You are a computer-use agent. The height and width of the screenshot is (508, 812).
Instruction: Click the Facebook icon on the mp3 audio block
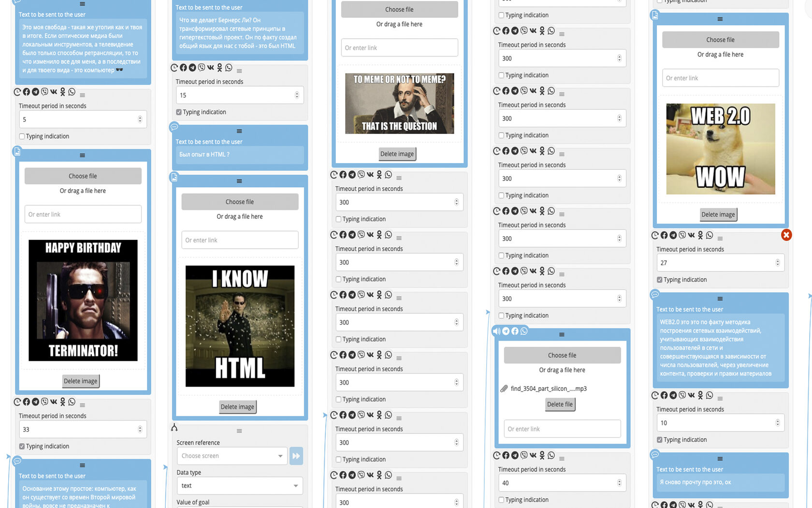(515, 331)
